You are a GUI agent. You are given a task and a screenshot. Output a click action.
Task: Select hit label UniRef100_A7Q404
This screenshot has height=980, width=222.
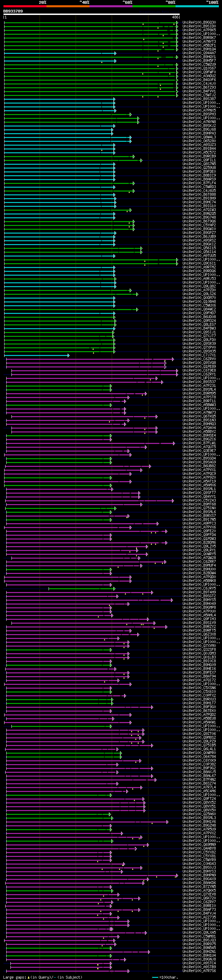pyautogui.click(x=199, y=428)
